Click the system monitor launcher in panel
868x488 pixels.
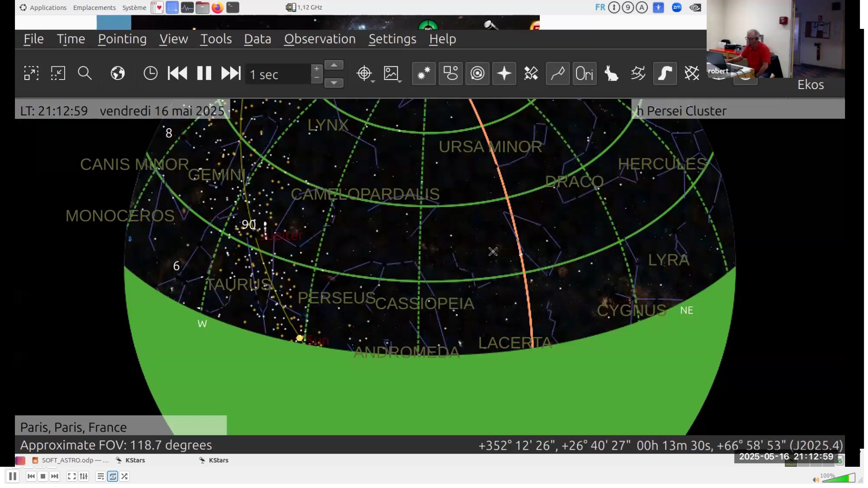point(187,7)
